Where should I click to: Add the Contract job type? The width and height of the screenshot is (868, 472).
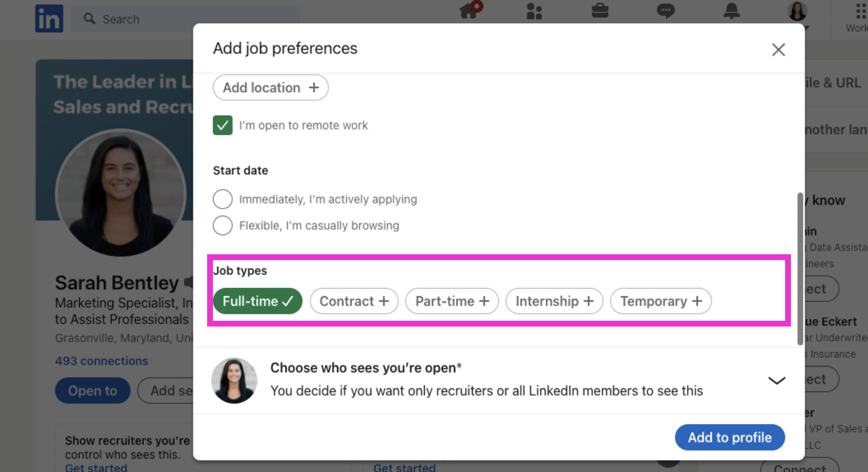coord(354,301)
